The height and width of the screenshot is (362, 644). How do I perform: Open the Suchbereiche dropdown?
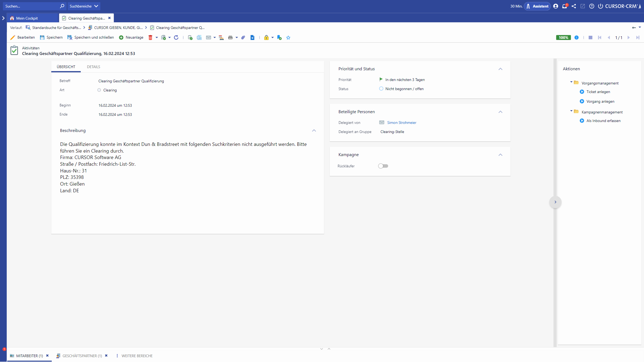[x=84, y=6]
